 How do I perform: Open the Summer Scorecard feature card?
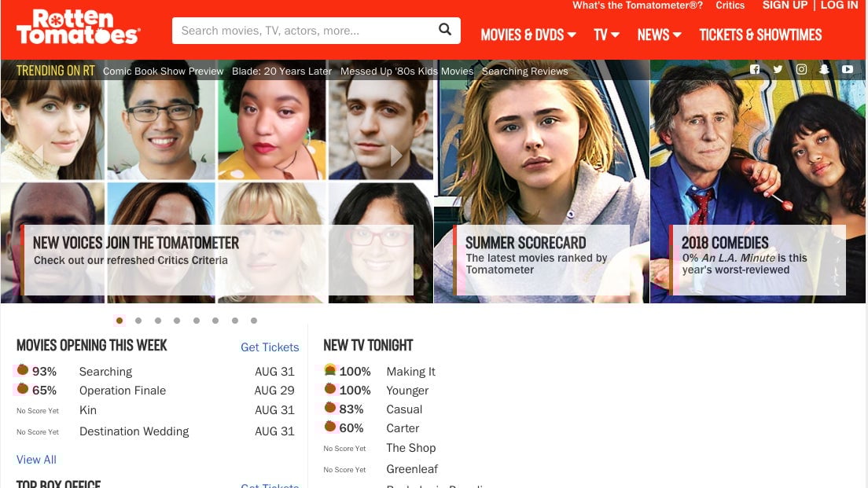542,260
